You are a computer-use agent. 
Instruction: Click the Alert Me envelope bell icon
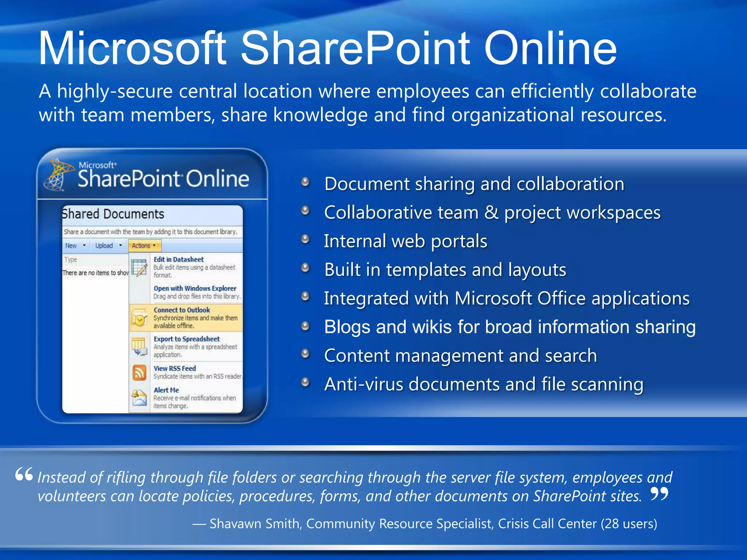139,398
